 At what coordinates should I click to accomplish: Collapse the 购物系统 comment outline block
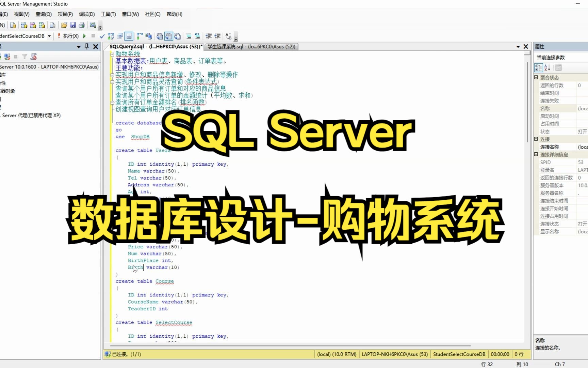click(x=112, y=54)
